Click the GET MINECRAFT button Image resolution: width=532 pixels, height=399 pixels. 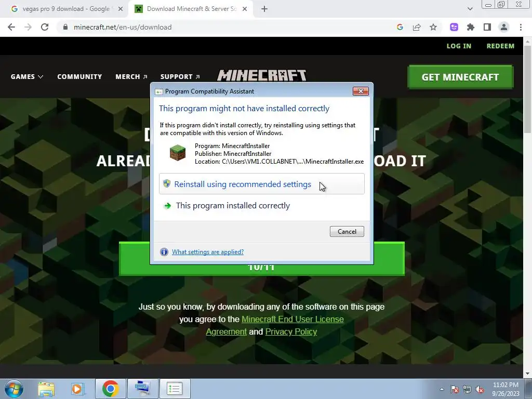click(460, 77)
